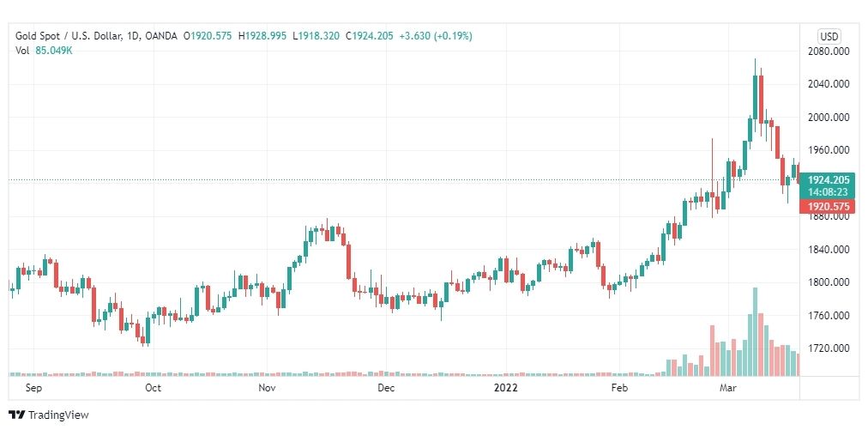The height and width of the screenshot is (430, 868).
Task: Click the red 1920.575 price label
Action: [827, 207]
